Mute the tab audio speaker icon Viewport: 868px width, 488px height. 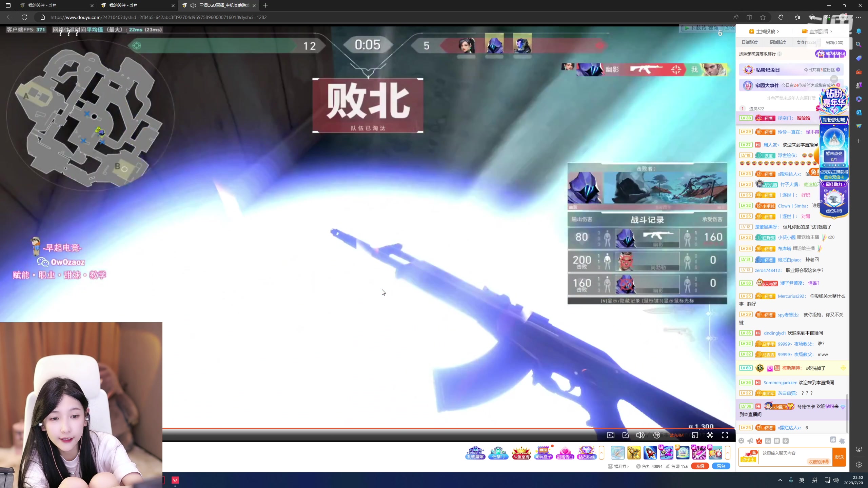(193, 5)
